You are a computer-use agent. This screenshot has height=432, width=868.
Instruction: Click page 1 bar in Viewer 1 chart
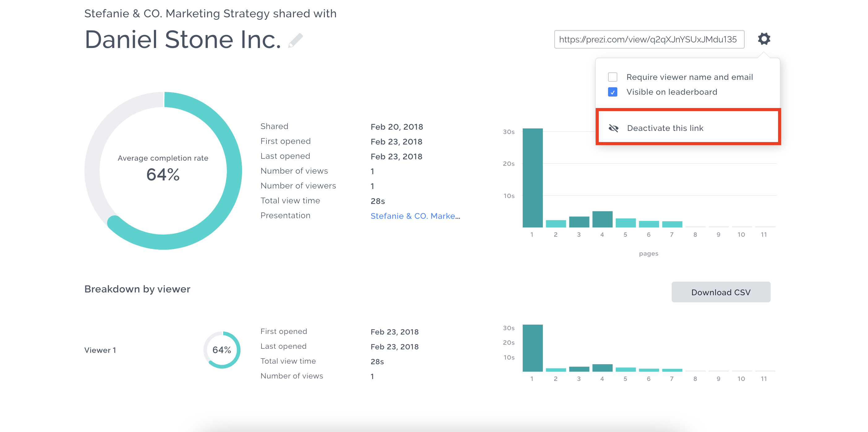pos(532,348)
